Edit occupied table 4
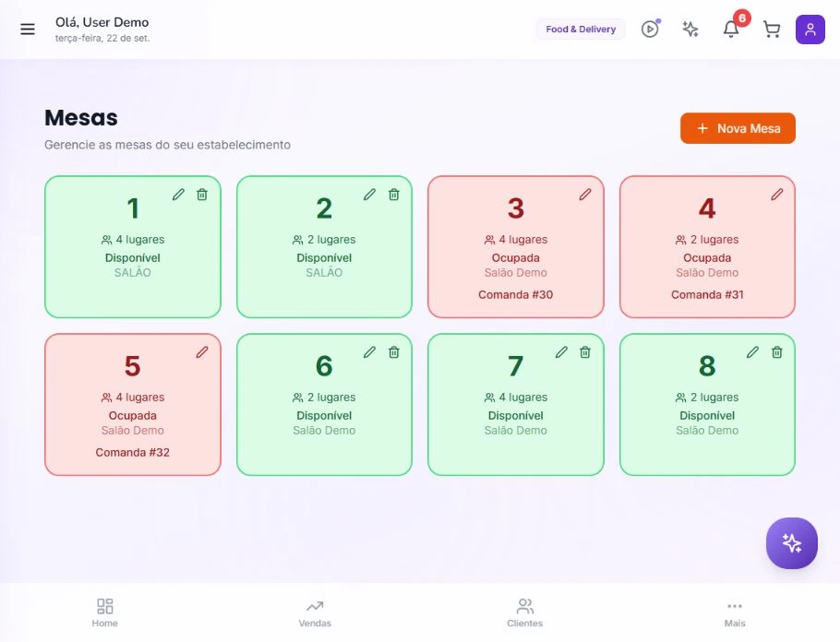Viewport: 840px width, 642px height. coord(777,195)
